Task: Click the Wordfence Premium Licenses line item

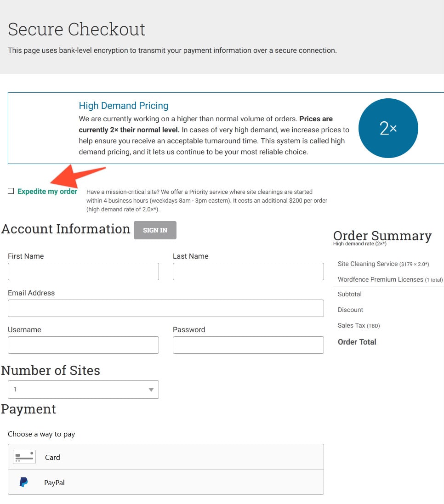Action: coord(390,280)
